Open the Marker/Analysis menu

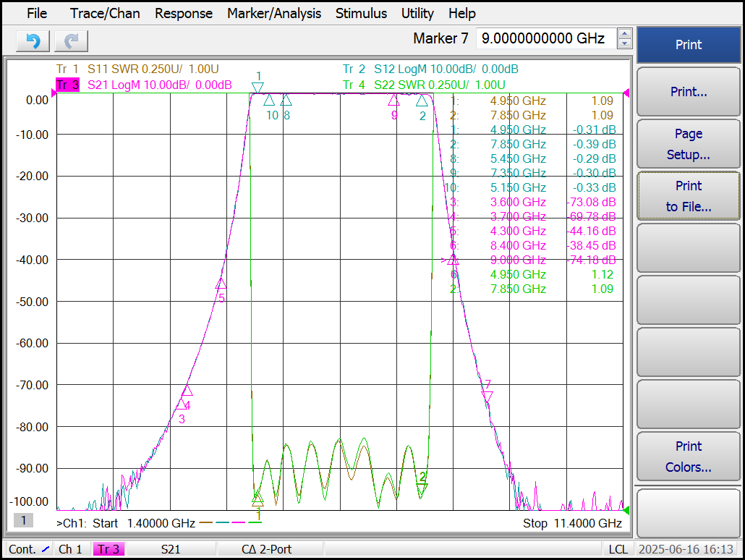274,13
